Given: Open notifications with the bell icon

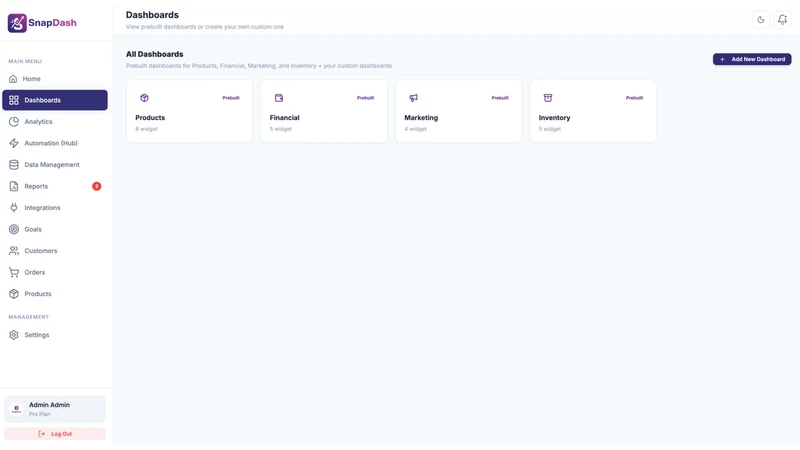Looking at the screenshot, I should (782, 20).
